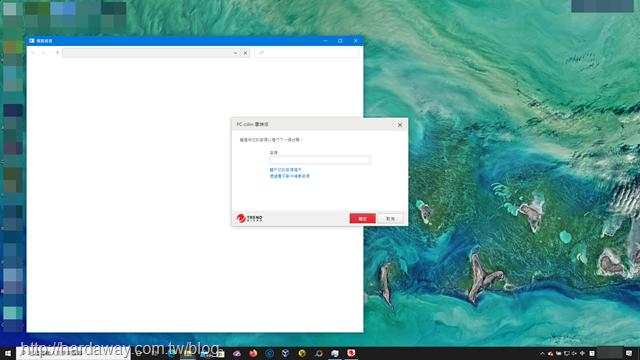640x360 pixels.
Task: Click the volume speaker tray icon
Action: 574,353
